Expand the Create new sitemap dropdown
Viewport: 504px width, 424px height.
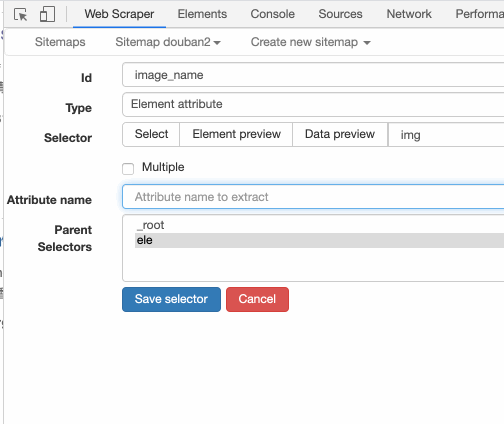(310, 42)
